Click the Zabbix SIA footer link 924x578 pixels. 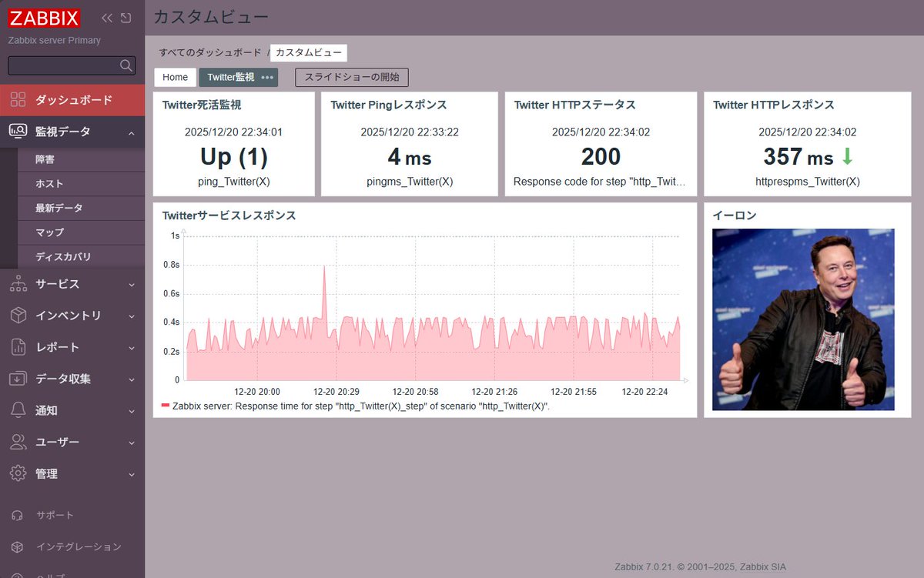[763, 566]
